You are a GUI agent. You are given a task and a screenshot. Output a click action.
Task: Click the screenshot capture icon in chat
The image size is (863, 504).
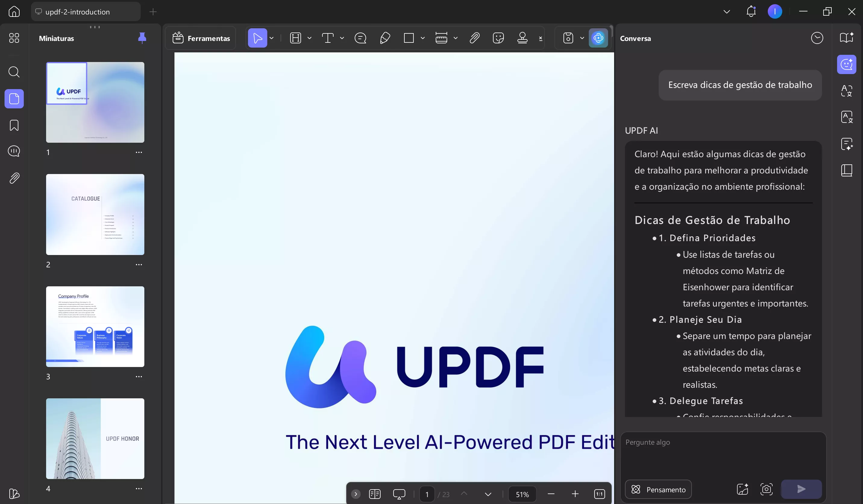point(766,489)
